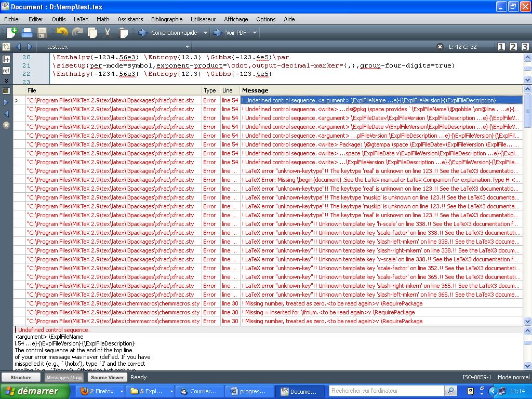Click the démarrer Start button

[x=35, y=391]
